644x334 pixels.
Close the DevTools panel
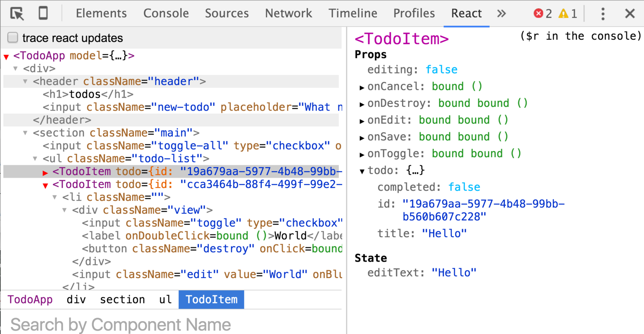pyautogui.click(x=630, y=14)
